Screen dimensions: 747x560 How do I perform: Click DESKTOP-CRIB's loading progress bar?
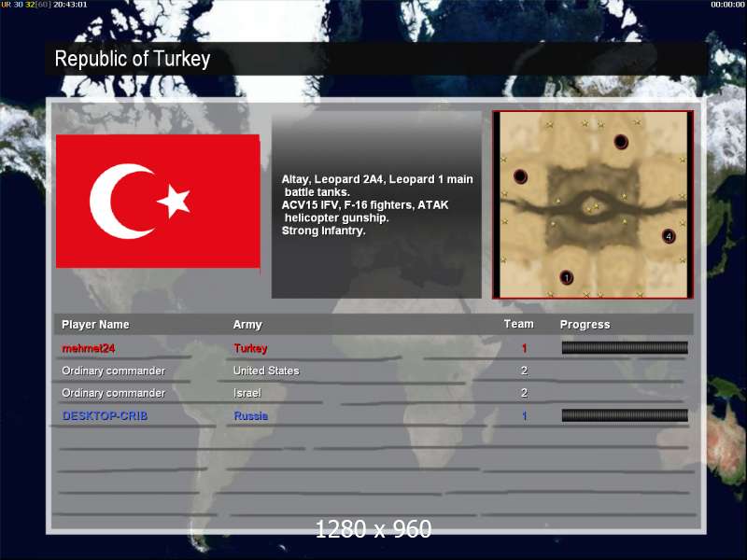pos(625,415)
